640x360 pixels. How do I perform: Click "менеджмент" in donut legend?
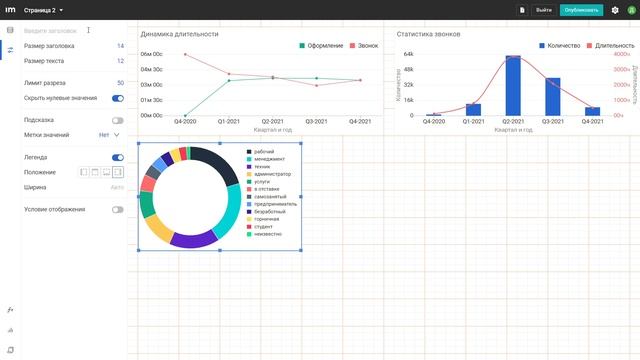(266, 159)
